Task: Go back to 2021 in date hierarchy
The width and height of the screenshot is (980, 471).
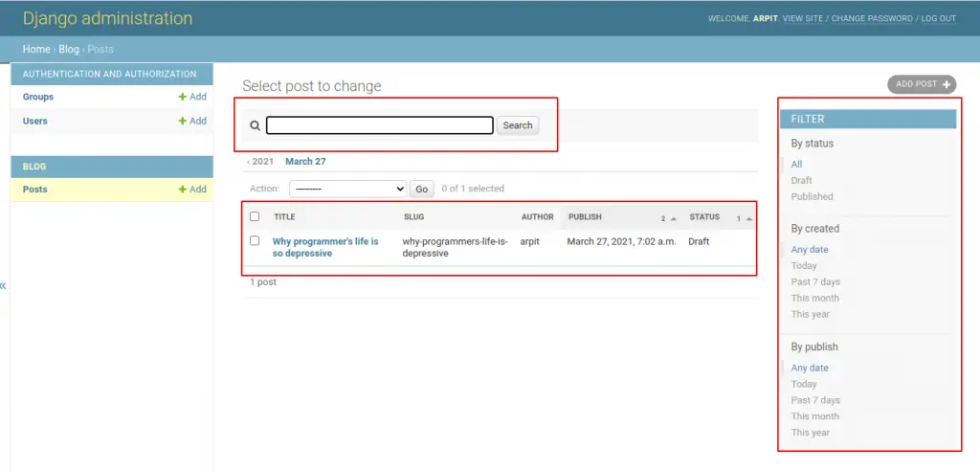Action: coord(260,162)
